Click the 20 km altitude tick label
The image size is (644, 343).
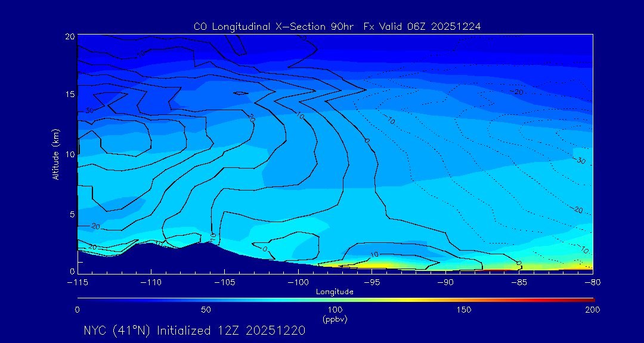pos(70,36)
